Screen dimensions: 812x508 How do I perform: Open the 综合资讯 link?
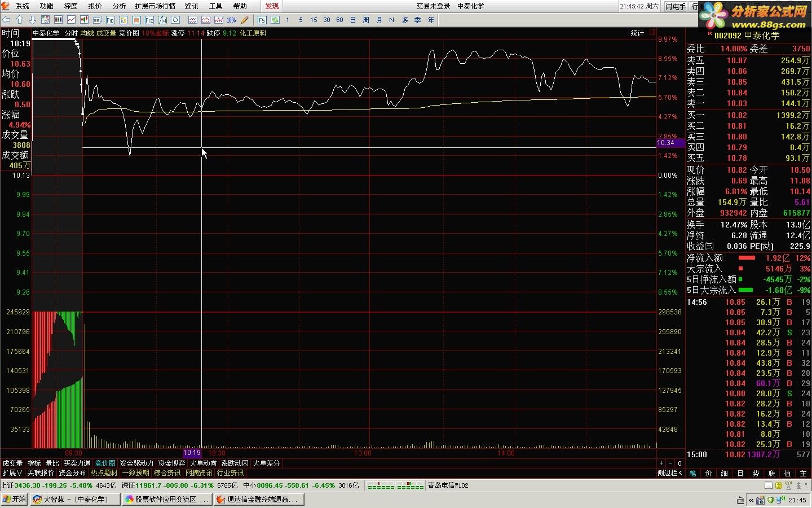point(167,473)
